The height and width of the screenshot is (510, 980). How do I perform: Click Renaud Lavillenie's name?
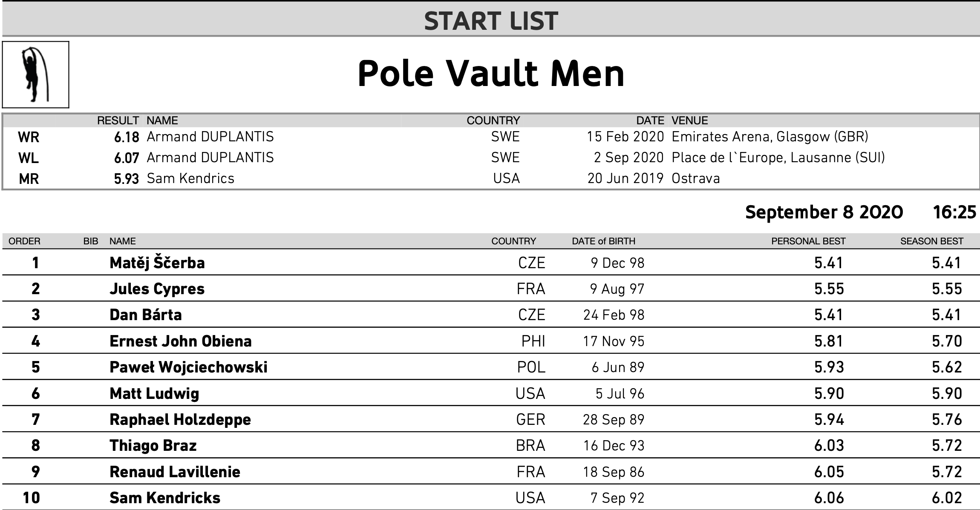point(175,472)
